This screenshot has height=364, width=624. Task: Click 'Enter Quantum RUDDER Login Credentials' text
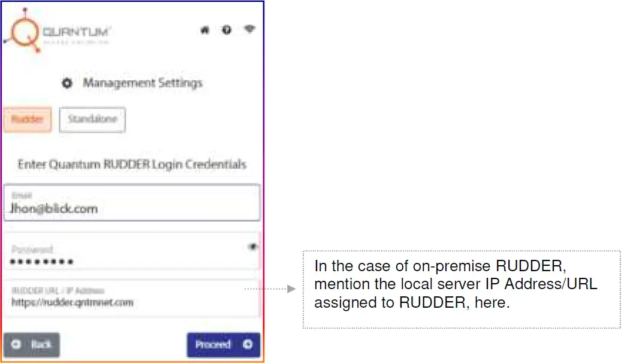click(x=132, y=165)
